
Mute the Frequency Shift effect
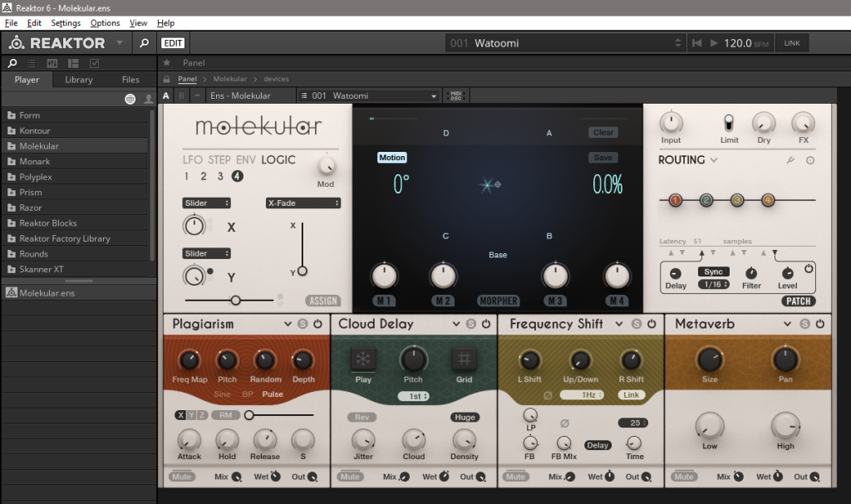click(x=516, y=477)
